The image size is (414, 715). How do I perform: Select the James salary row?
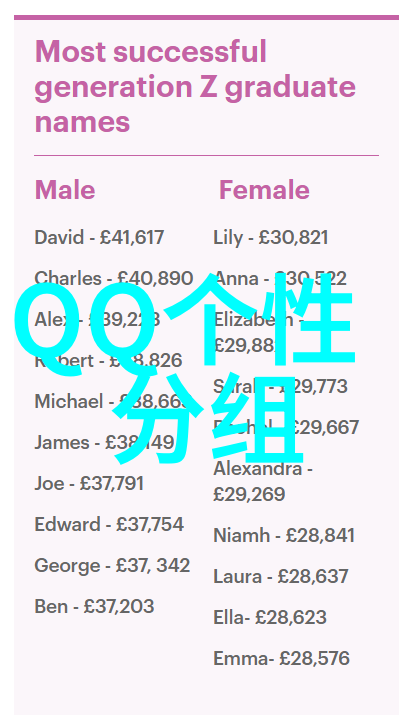point(104,442)
